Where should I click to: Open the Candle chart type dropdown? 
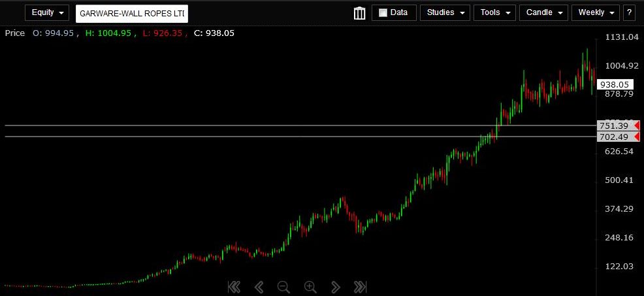[543, 12]
